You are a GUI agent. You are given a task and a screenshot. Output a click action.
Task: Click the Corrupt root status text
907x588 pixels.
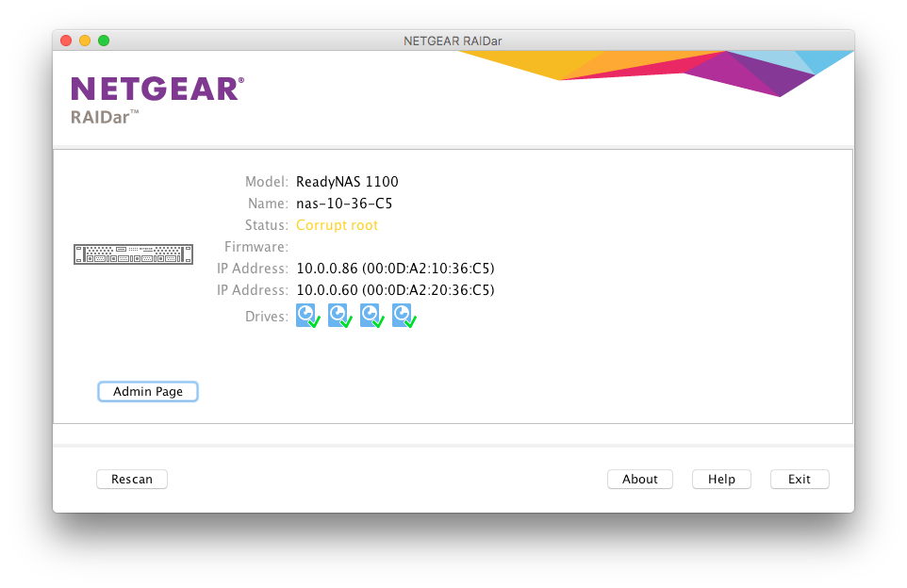tap(337, 224)
